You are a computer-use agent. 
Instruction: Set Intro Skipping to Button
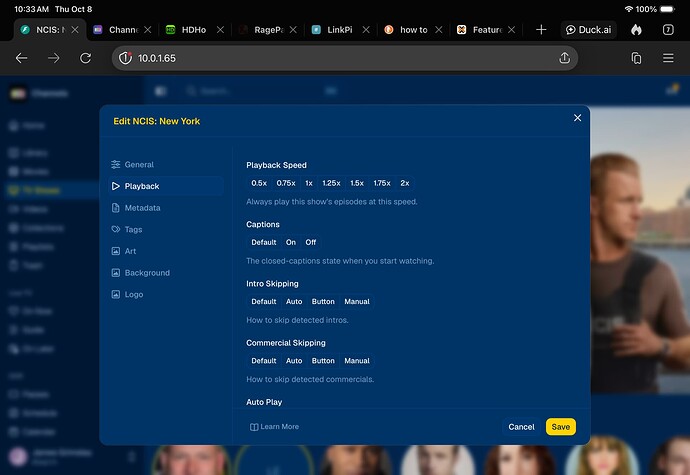[x=323, y=302]
